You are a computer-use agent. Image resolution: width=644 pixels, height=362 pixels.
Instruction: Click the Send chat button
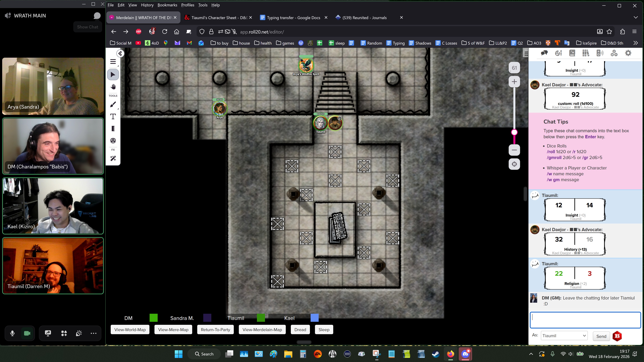[601, 336]
